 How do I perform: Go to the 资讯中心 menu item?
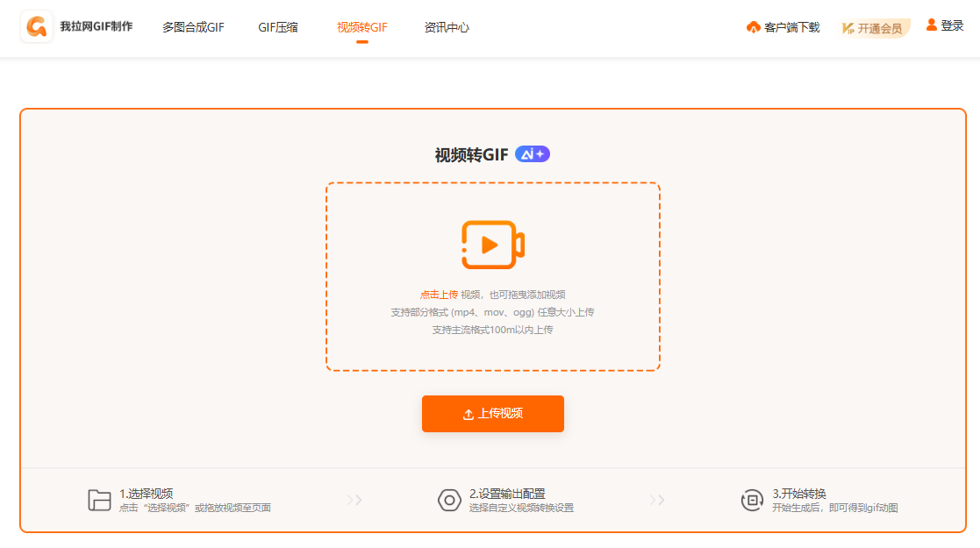(447, 27)
